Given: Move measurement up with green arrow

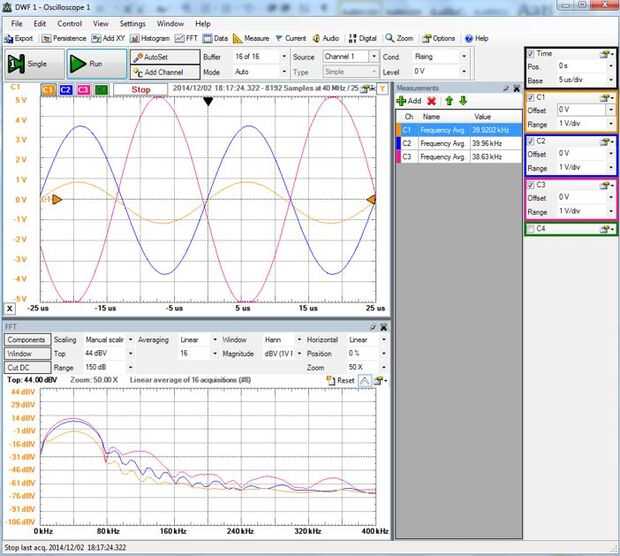Looking at the screenshot, I should 449,101.
